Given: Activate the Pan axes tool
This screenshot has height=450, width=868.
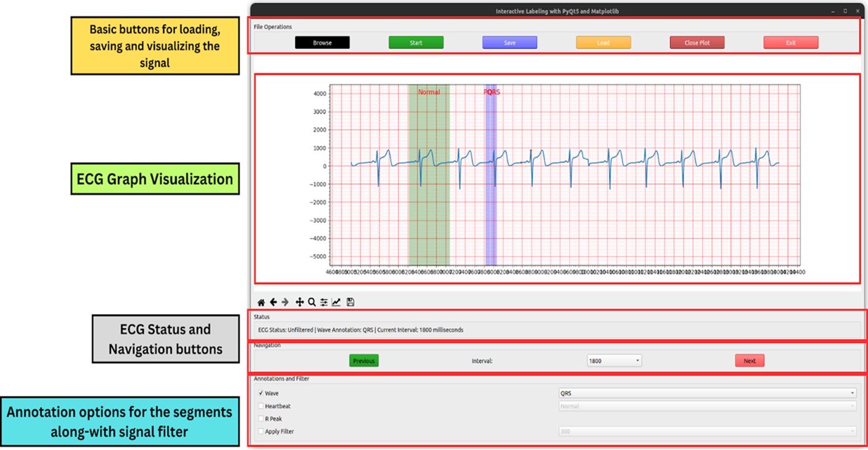Looking at the screenshot, I should [299, 303].
